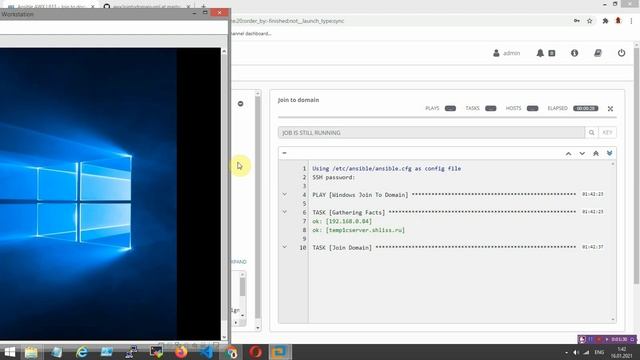Click the ok: [temp1cserver.shliss.ru] line
Viewport: 640px width, 360px height.
(x=359, y=230)
